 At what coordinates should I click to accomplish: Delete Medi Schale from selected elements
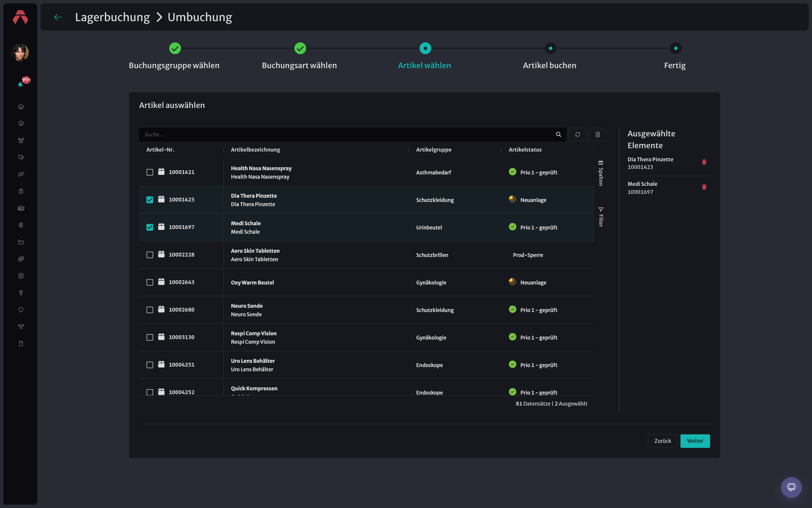pyautogui.click(x=704, y=187)
